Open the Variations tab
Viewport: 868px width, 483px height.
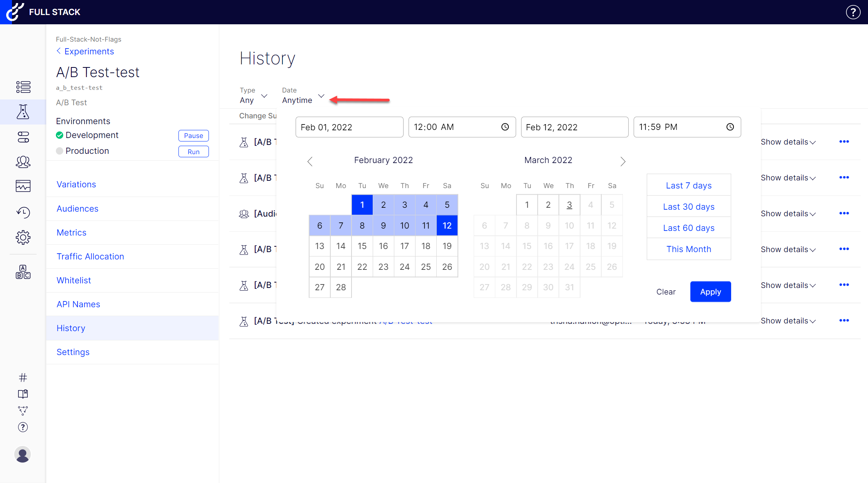[76, 184]
